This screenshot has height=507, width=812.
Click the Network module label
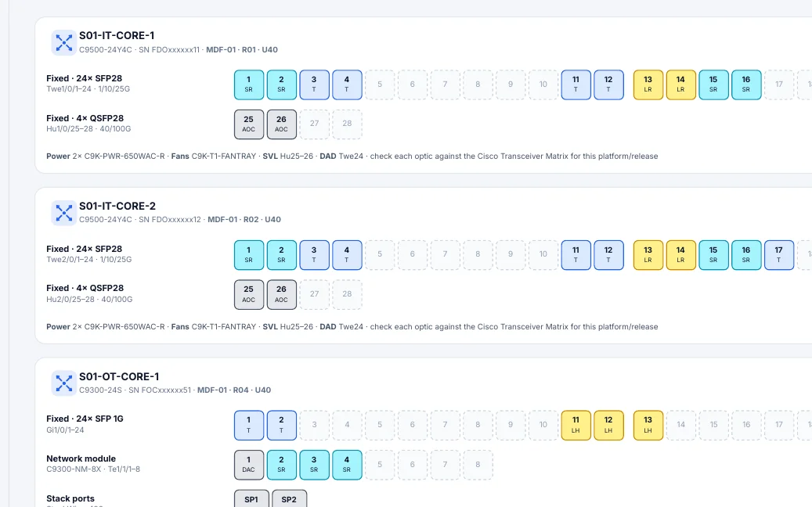(x=81, y=459)
